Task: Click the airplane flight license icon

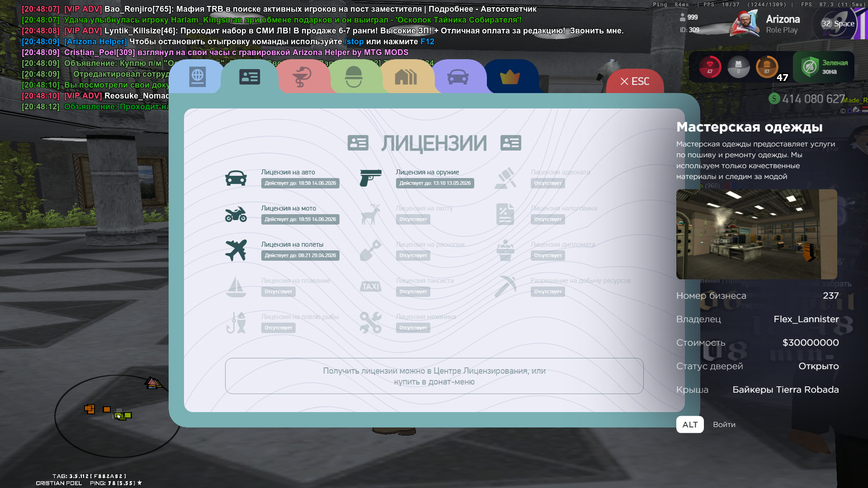Action: pos(236,250)
